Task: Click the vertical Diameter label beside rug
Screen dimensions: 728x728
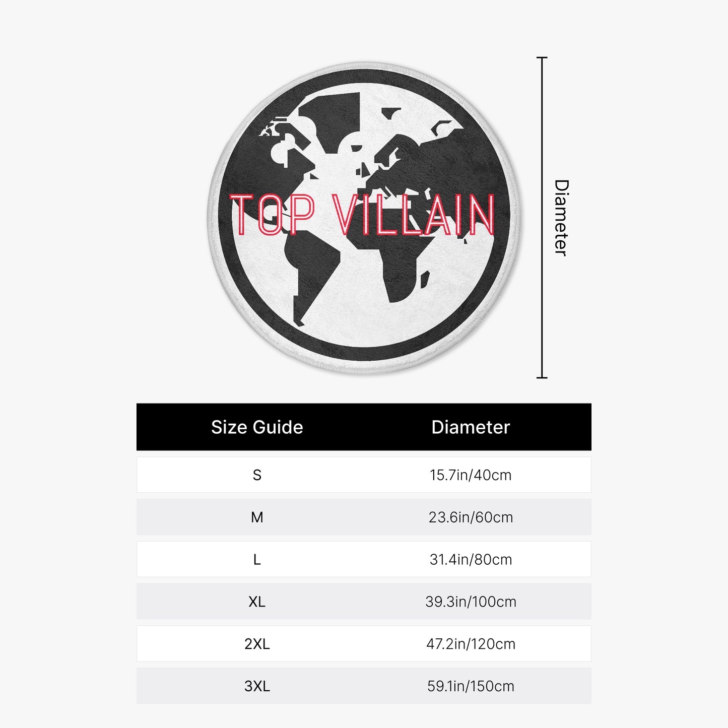Action: pos(561,218)
